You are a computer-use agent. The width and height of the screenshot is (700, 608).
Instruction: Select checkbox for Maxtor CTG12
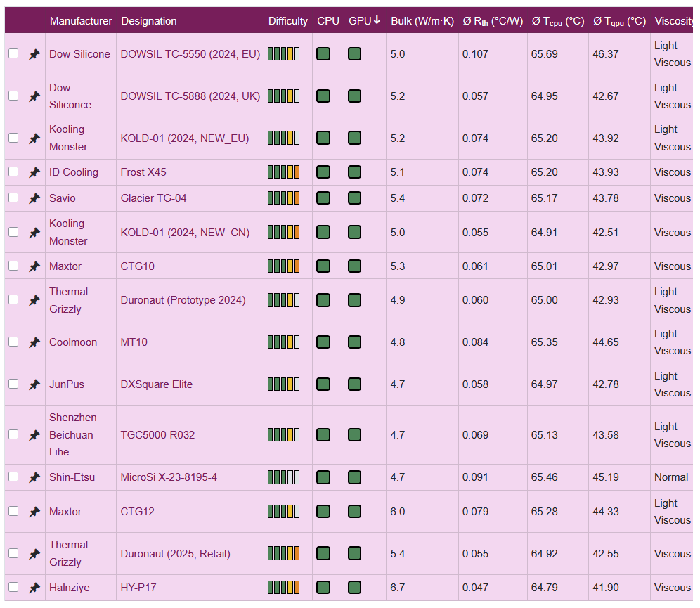click(13, 511)
